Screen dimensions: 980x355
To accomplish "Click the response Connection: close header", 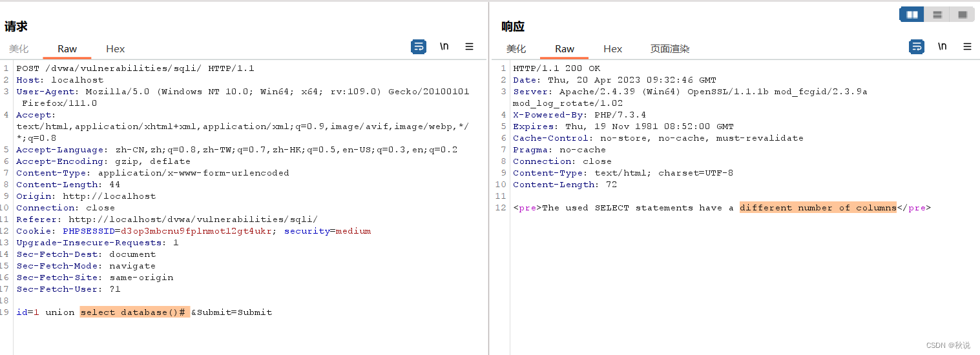I will 562,161.
